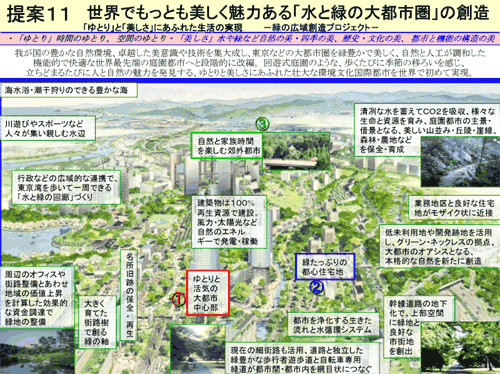Click the green trees photo bottom right
The image size is (500, 374).
tap(460, 348)
